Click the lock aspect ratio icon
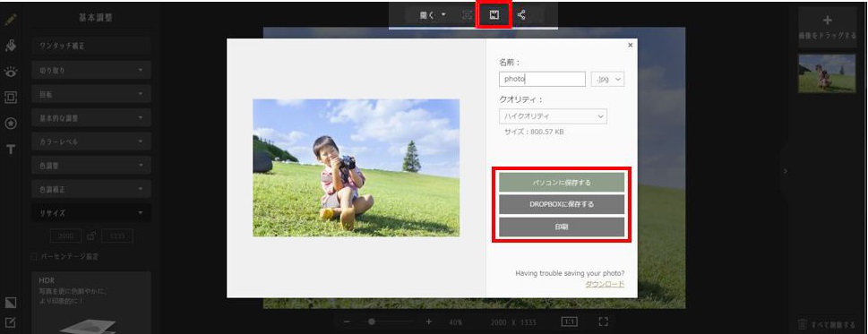Image resolution: width=868 pixels, height=334 pixels. 92,236
